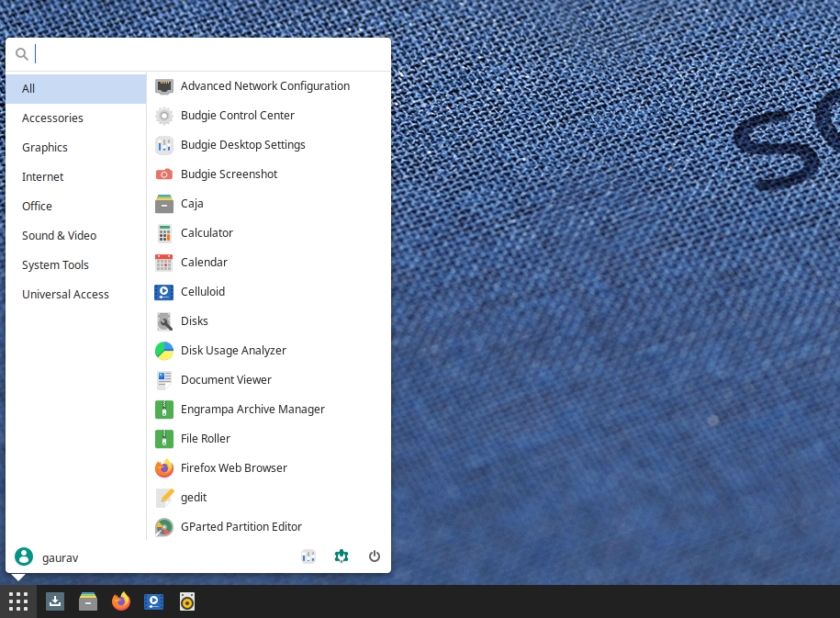Click the Disks utility icon
The height and width of the screenshot is (618, 840).
[x=164, y=321]
